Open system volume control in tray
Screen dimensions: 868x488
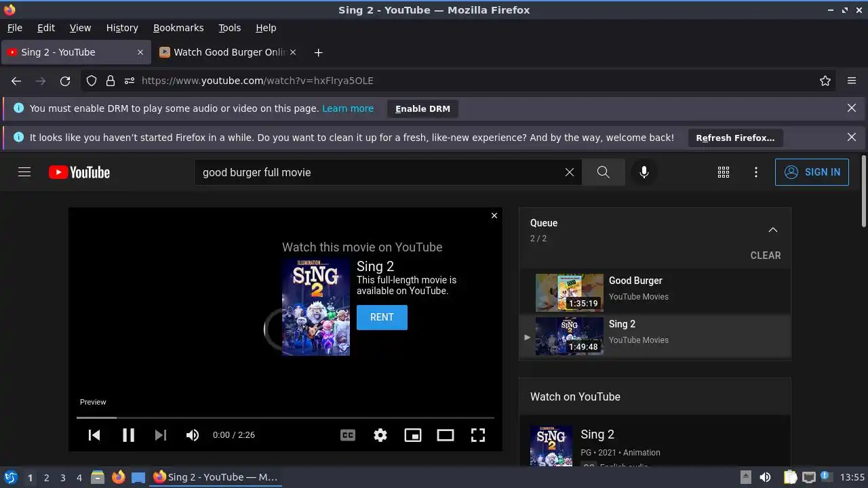pos(765,477)
